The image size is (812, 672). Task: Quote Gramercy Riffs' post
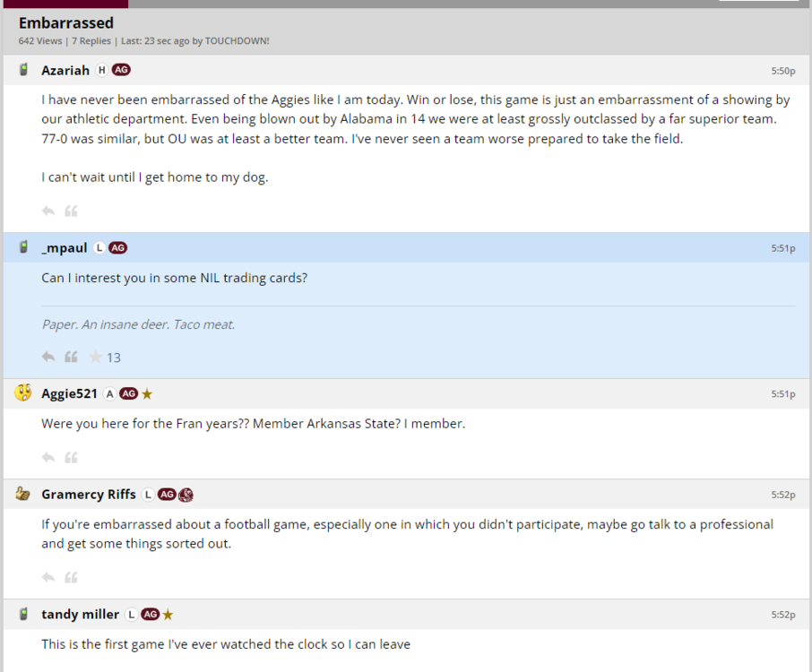point(71,577)
